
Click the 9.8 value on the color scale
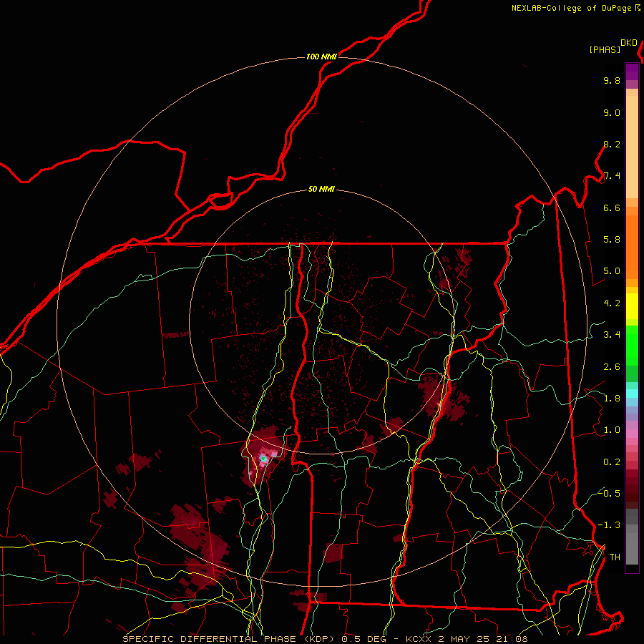tap(612, 81)
